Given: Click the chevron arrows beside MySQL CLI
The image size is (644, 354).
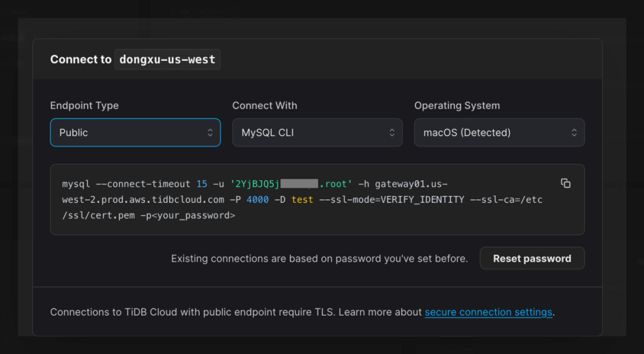Looking at the screenshot, I should (392, 133).
